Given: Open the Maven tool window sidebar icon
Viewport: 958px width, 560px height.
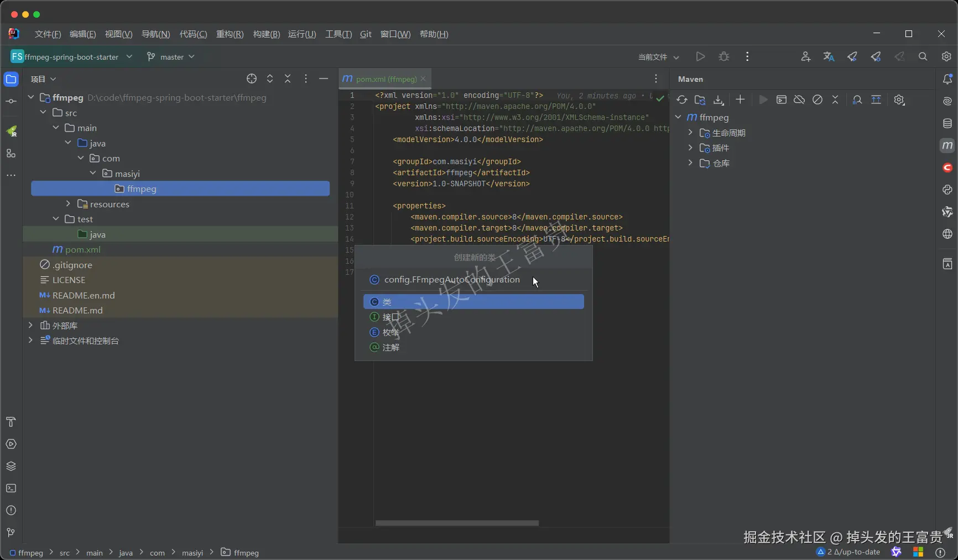Looking at the screenshot, I should coord(947,145).
